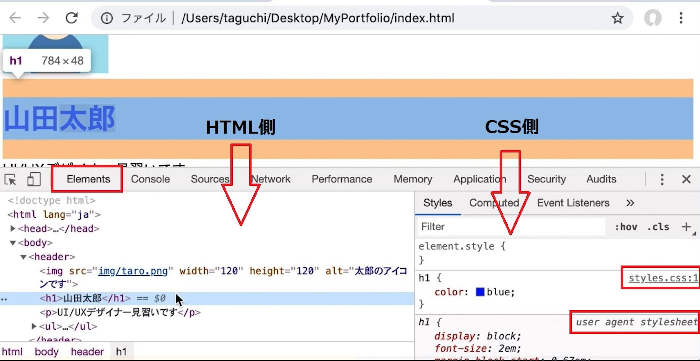
Task: Expand the head element node
Action: 13,229
